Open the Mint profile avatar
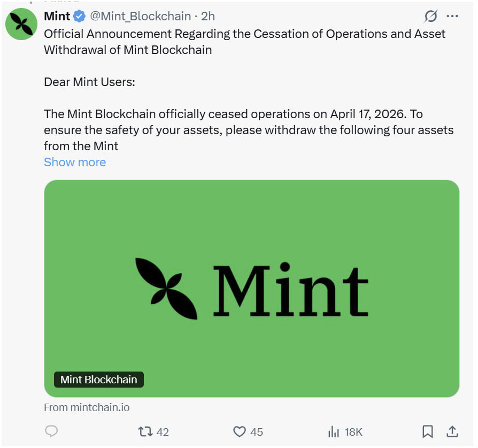The image size is (478, 448). click(x=21, y=25)
